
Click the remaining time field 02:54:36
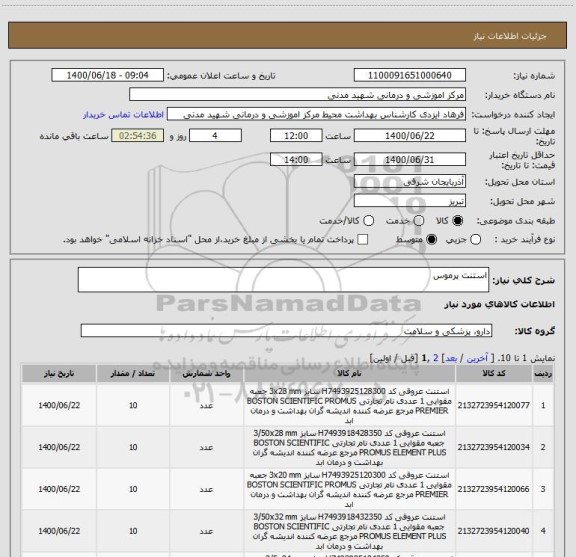point(138,136)
